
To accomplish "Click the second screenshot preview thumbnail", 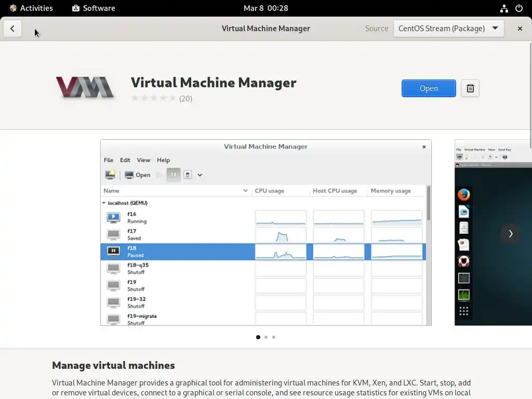I will coord(493,232).
